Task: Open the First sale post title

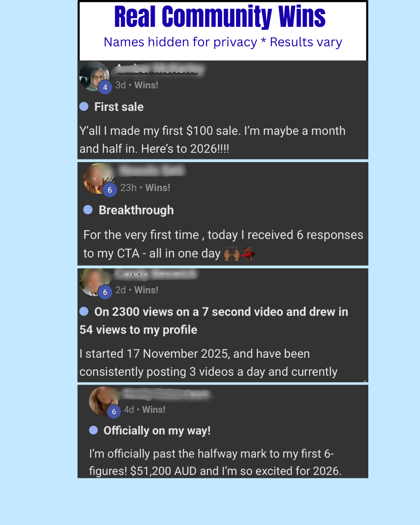Action: coord(119,107)
